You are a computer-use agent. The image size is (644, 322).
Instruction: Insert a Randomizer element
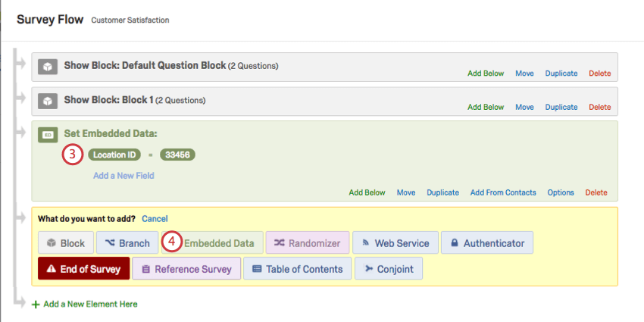point(307,243)
